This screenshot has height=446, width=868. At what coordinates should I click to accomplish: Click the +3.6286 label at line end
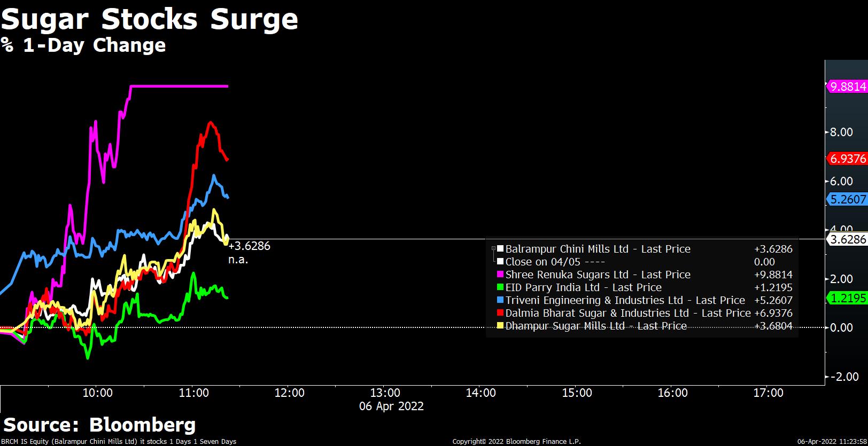click(x=249, y=246)
